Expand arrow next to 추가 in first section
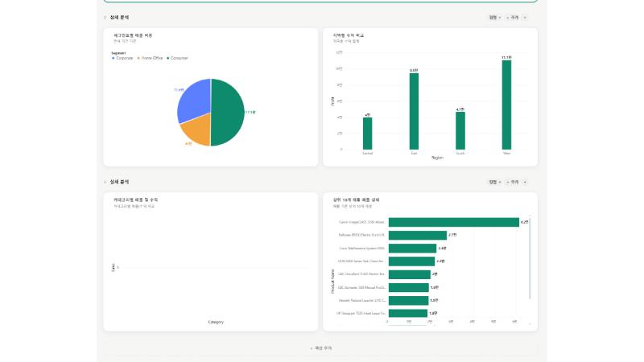This screenshot has width=644, height=362. point(525,18)
